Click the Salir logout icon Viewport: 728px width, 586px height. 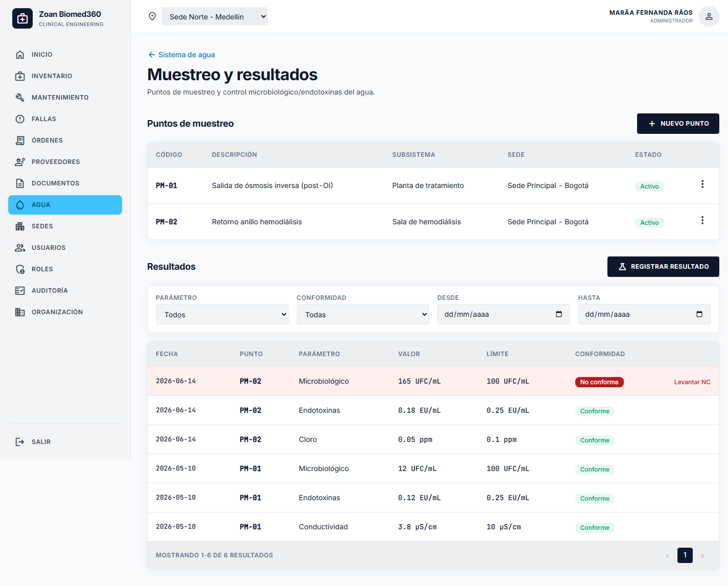(20, 442)
